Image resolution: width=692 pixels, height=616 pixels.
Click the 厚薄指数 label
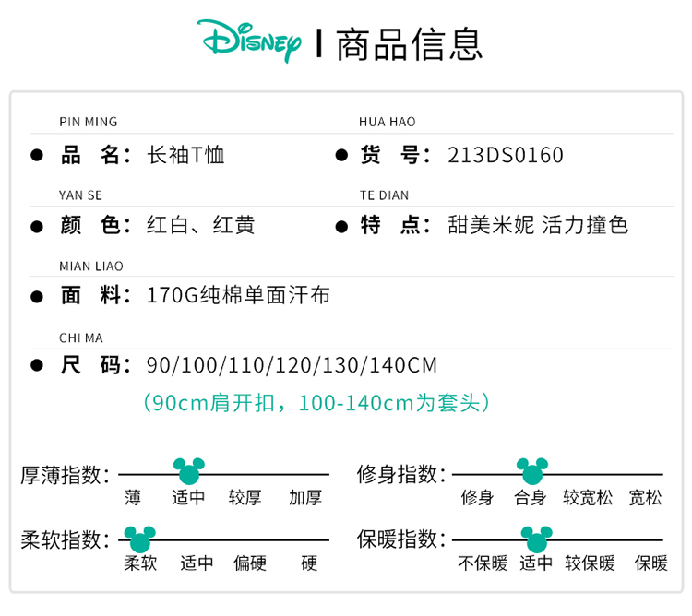click(65, 475)
